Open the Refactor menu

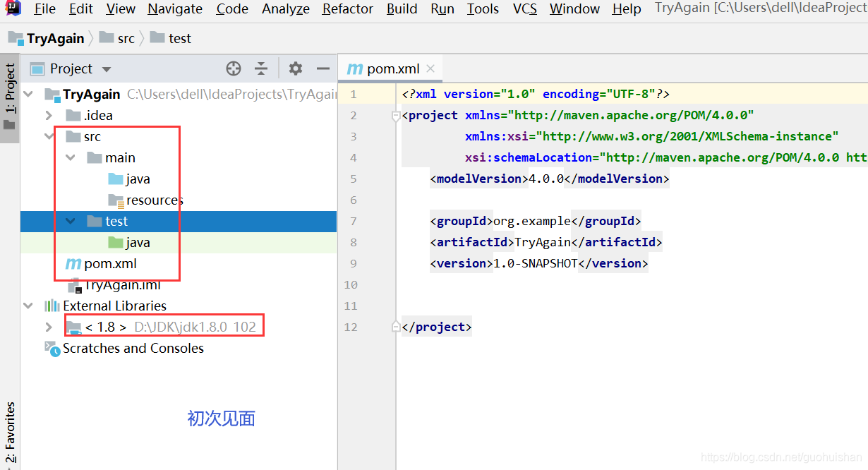[x=347, y=9]
